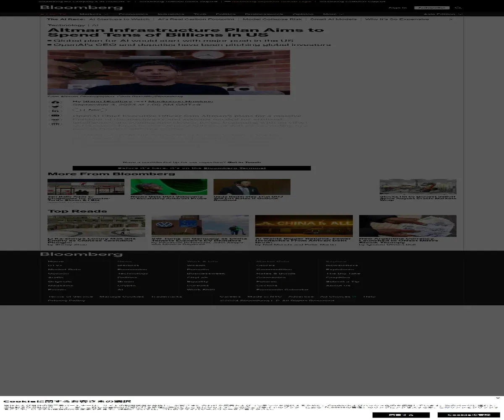Expand Bloomberg the Company & Its Products dropdown
The image size is (504, 420).
pyautogui.click(x=85, y=1)
